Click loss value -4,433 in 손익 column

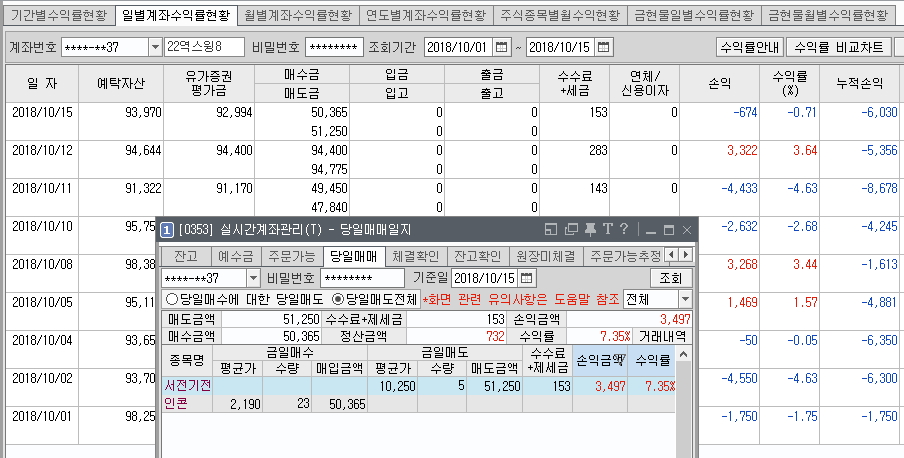[740, 189]
